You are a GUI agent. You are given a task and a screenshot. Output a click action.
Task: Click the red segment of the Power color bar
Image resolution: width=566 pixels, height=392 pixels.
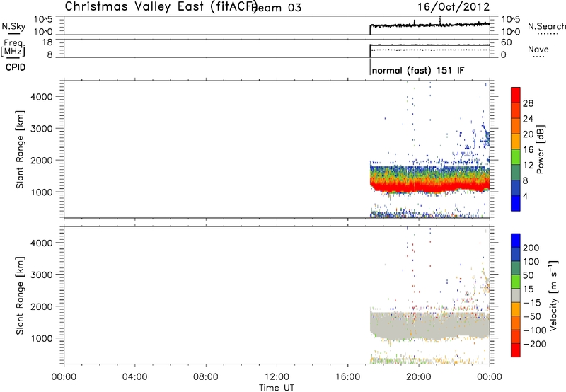tap(516, 96)
